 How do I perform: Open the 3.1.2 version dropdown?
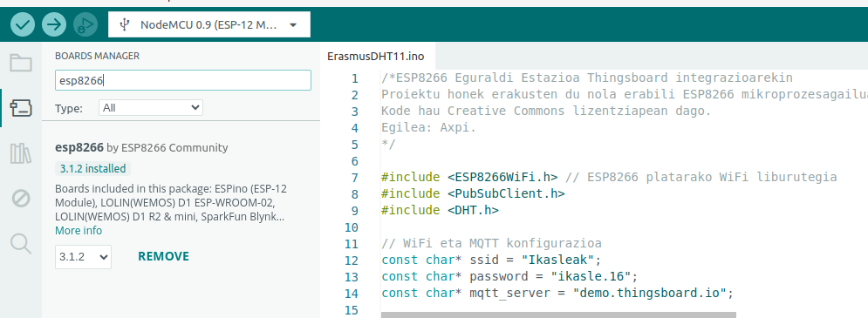[83, 257]
